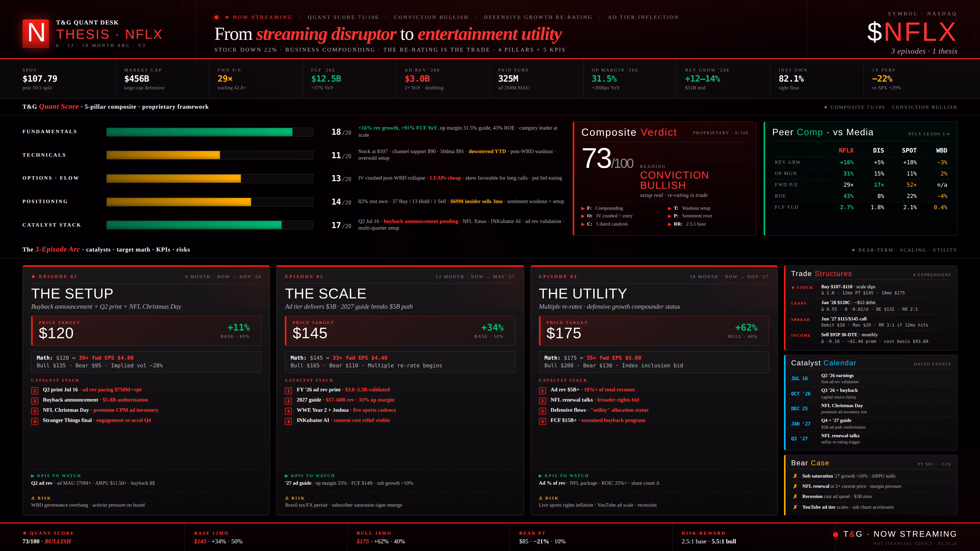The height and width of the screenshot is (551, 980).
Task: Click the Bear Case panel heading
Action: [x=810, y=463]
